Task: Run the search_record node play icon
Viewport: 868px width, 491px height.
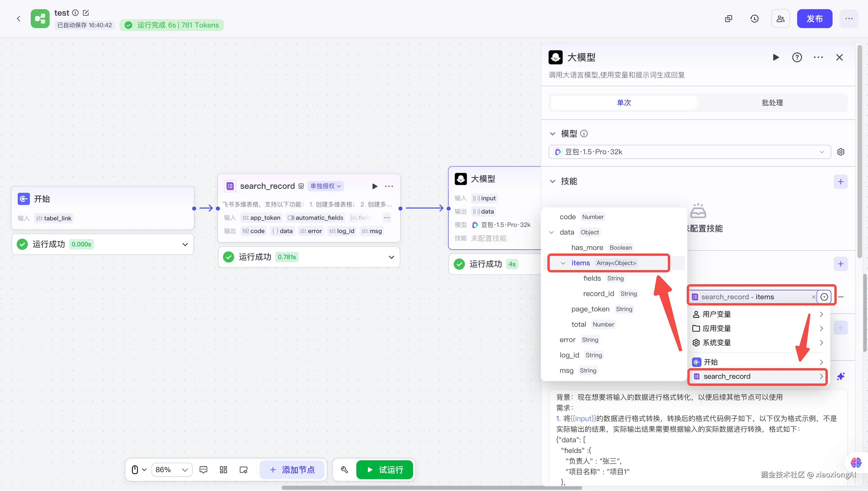Action: 374,186
